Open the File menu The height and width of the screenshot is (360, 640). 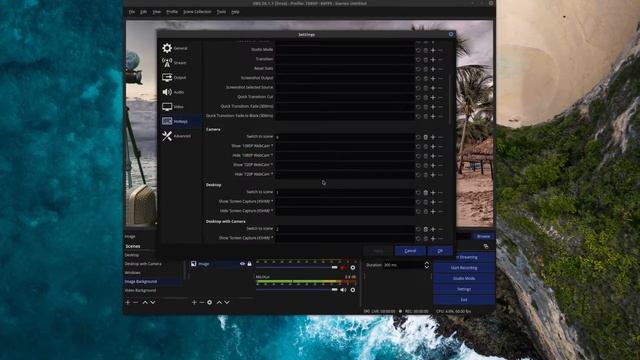(x=132, y=12)
